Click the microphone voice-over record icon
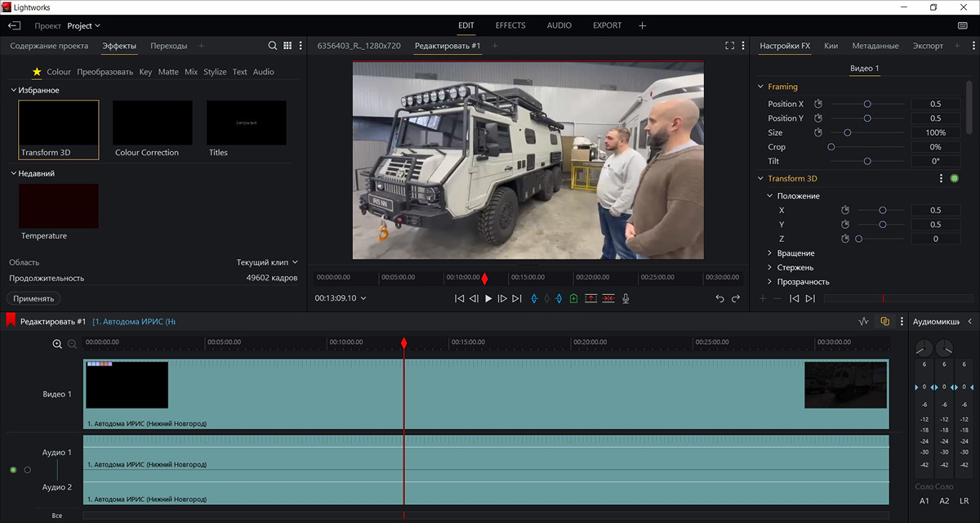 (x=626, y=299)
